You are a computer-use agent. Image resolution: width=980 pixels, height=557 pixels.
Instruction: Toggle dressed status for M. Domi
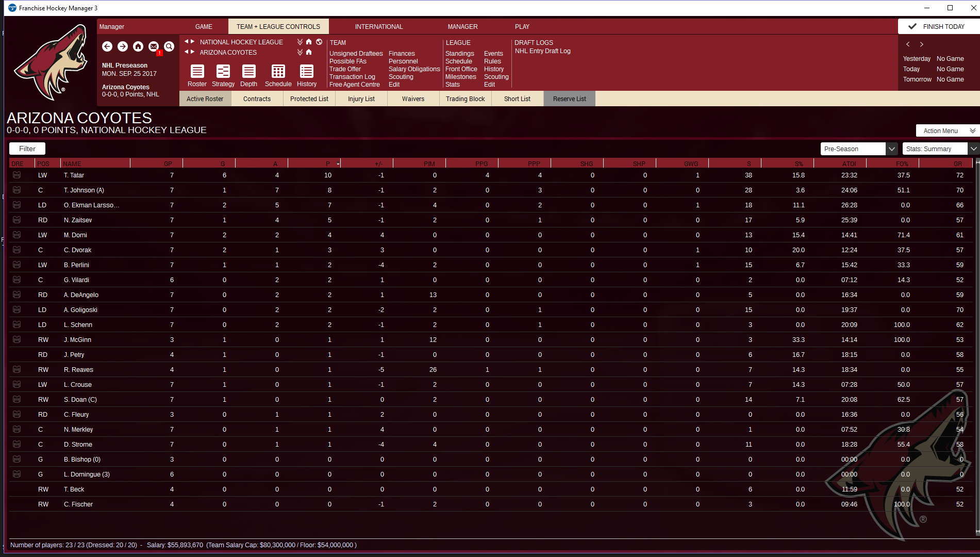[16, 235]
